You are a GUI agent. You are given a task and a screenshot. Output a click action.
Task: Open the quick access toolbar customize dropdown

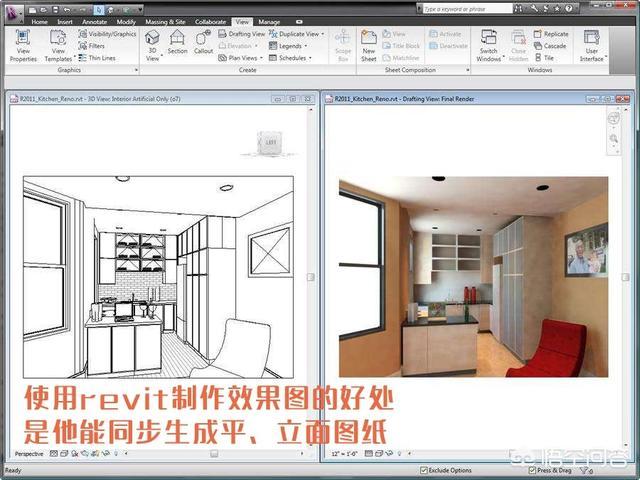pos(140,9)
